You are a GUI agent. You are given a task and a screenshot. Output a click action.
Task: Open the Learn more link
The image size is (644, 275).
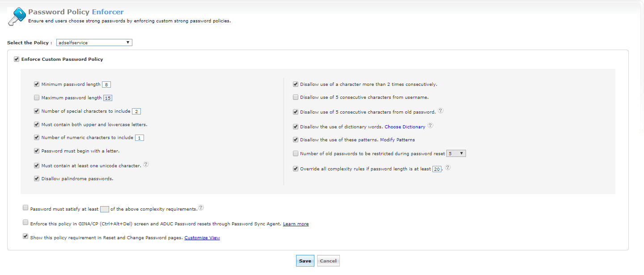click(296, 224)
